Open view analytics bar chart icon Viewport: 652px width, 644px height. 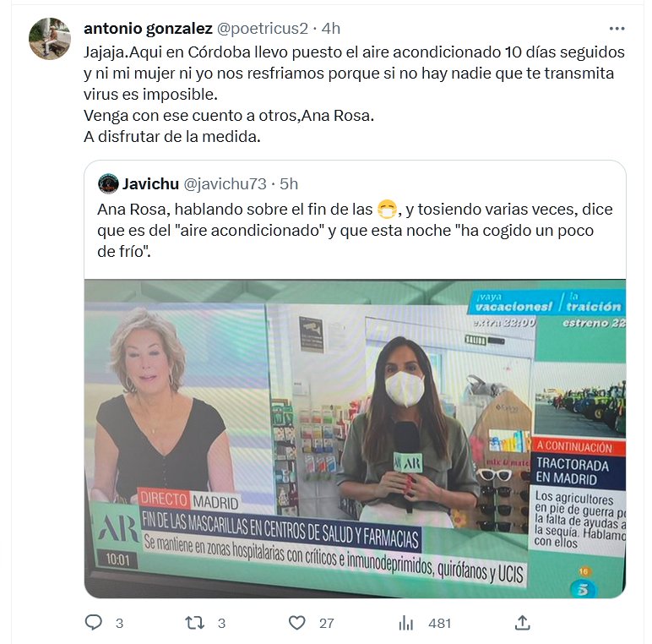pos(406,623)
